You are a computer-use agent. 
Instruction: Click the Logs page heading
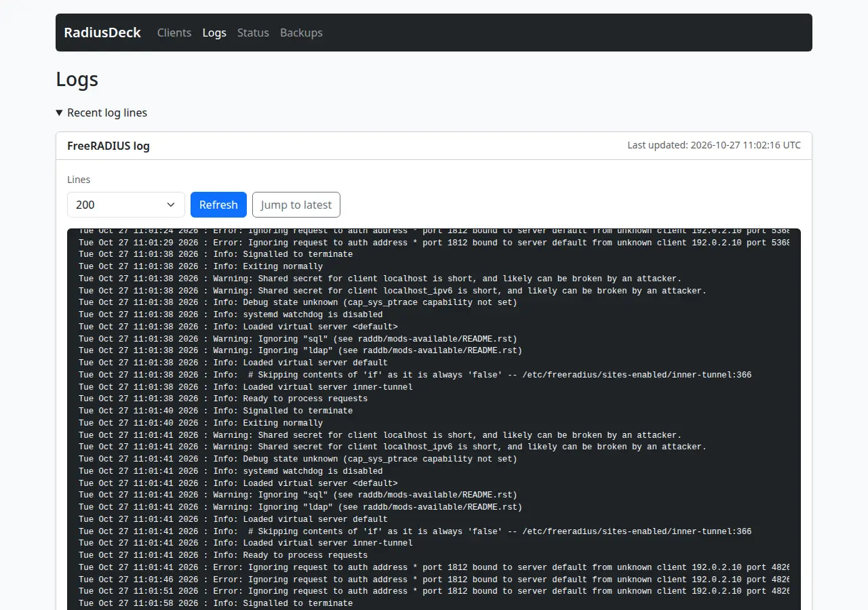point(77,79)
